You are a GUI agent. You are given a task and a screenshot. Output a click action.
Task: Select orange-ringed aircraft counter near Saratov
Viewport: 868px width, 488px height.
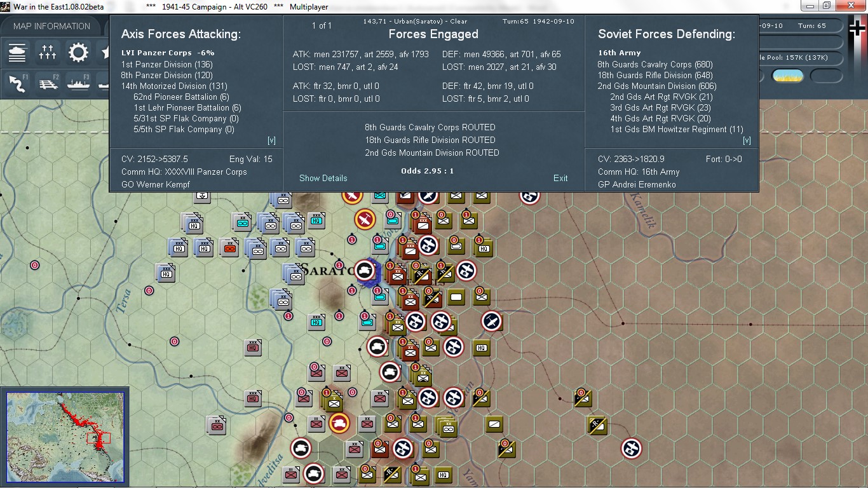[365, 220]
